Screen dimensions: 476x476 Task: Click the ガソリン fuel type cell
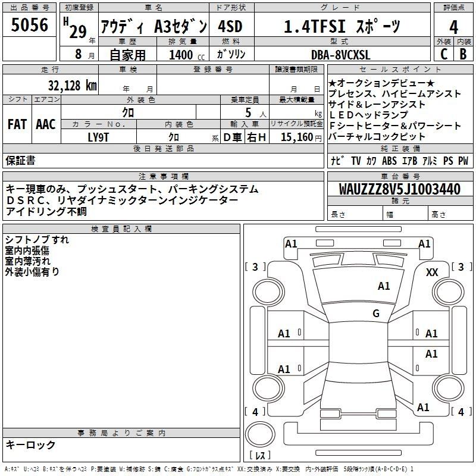tap(231, 54)
